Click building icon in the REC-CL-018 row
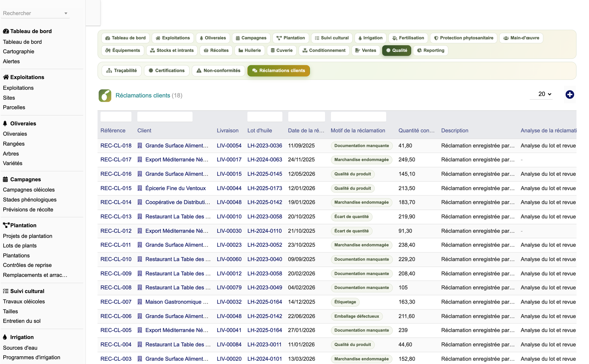This screenshot has height=364, width=589. (x=140, y=145)
